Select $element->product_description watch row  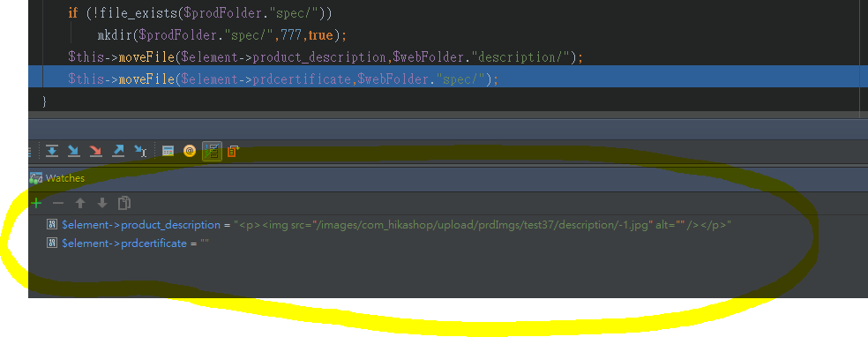[448, 225]
